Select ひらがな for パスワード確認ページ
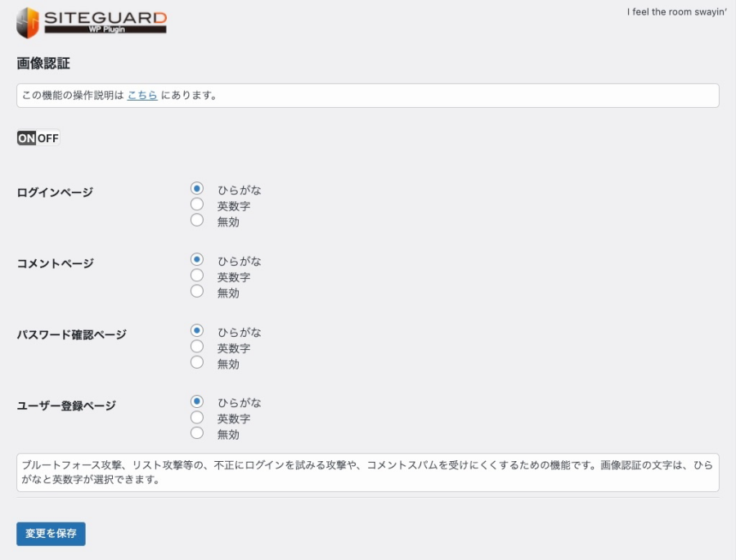The width and height of the screenshot is (736, 560). tap(196, 330)
